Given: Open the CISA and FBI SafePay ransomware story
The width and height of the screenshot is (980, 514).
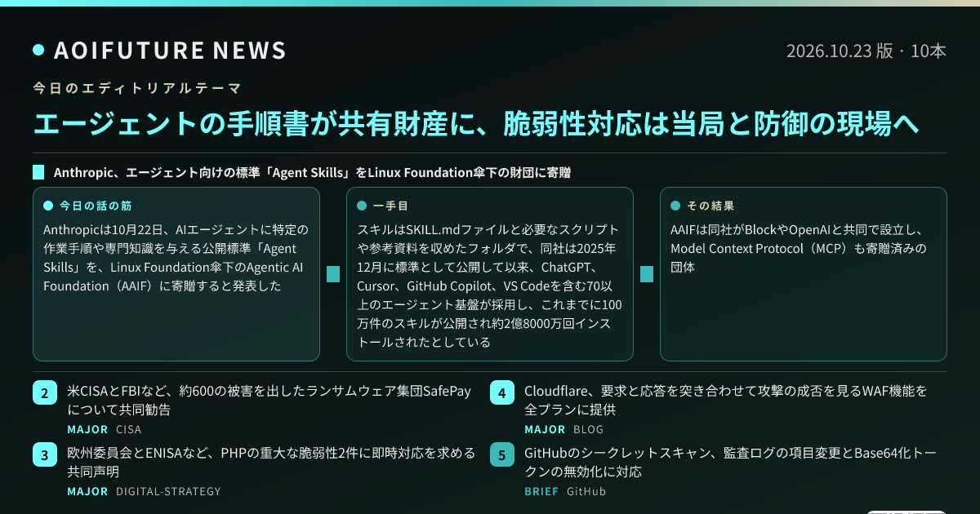Looking at the screenshot, I should (269, 400).
